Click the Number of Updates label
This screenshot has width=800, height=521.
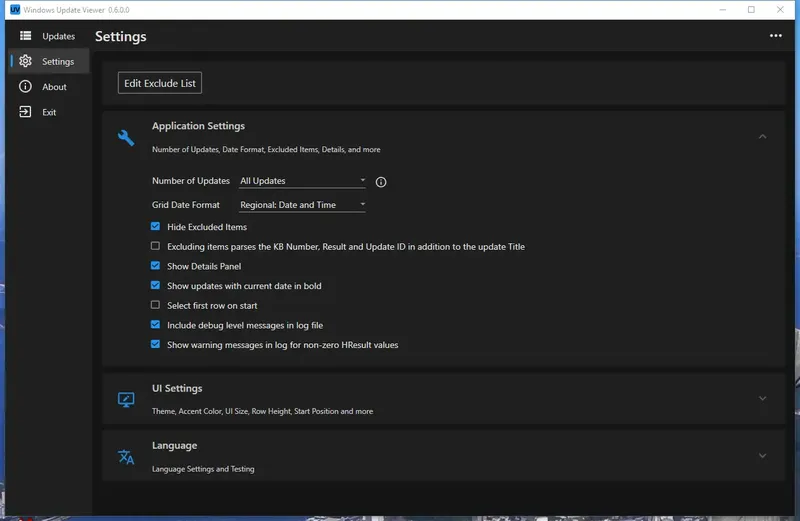[191, 181]
